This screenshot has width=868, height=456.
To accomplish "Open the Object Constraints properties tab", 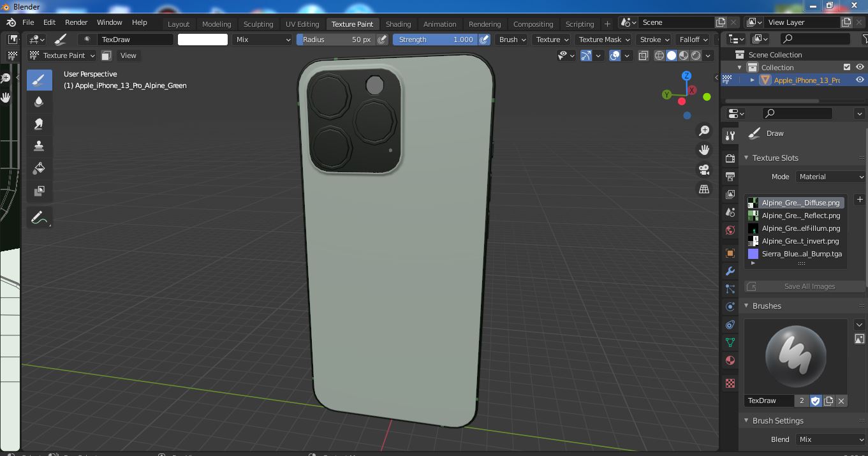I will tap(730, 325).
